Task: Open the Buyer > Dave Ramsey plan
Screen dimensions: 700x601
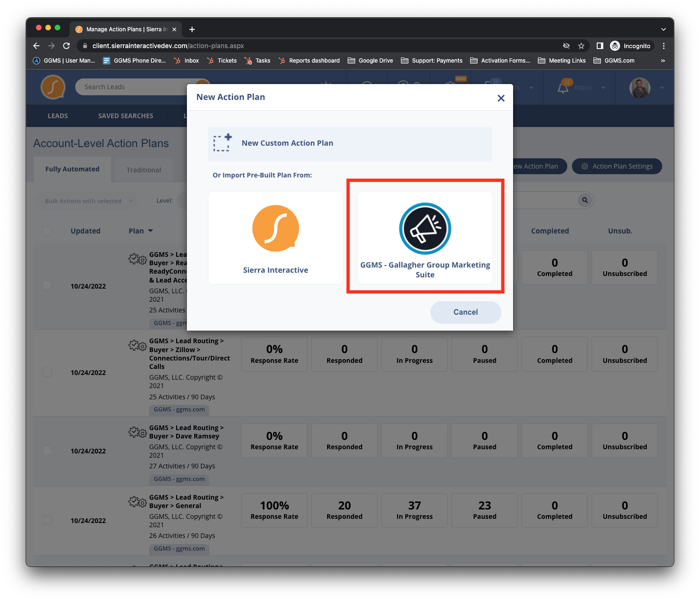Action: point(186,432)
